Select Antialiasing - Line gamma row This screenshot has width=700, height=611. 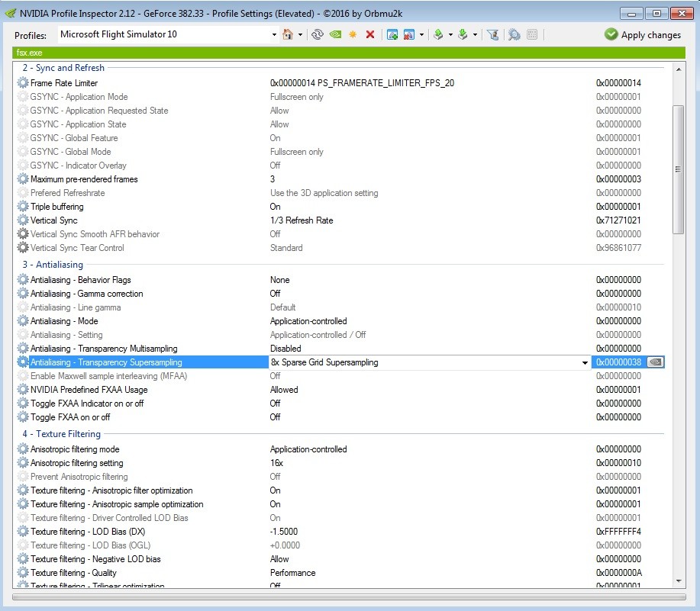click(x=340, y=307)
